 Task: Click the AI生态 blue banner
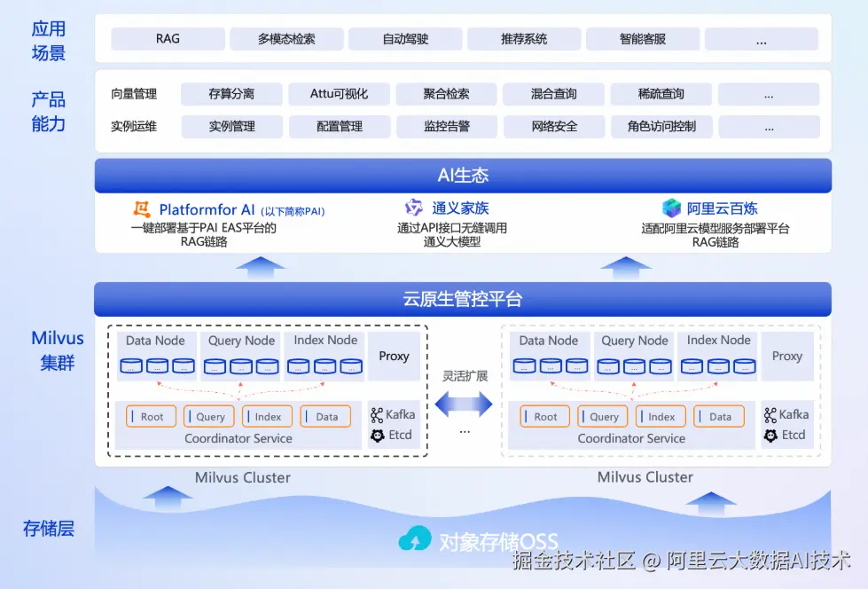pos(463,176)
